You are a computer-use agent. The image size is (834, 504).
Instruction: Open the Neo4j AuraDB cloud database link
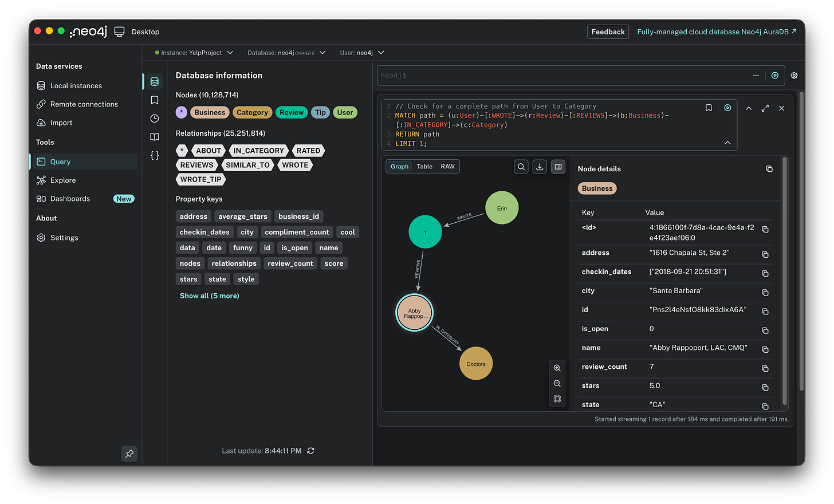point(717,31)
